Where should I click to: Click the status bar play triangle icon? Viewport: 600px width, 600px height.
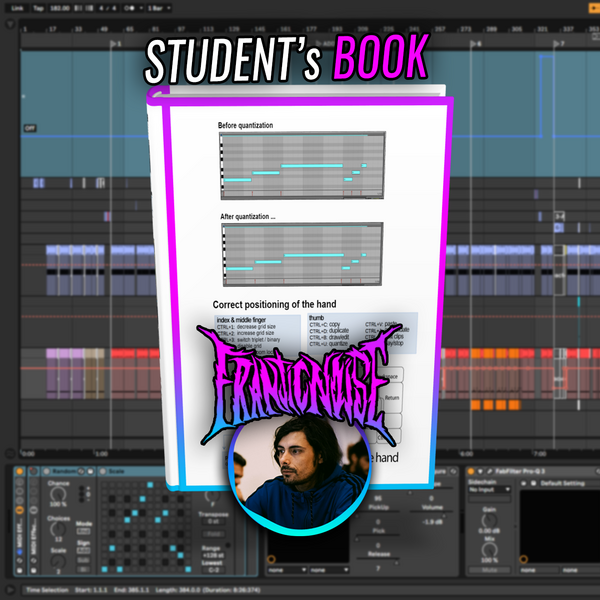tap(10, 590)
